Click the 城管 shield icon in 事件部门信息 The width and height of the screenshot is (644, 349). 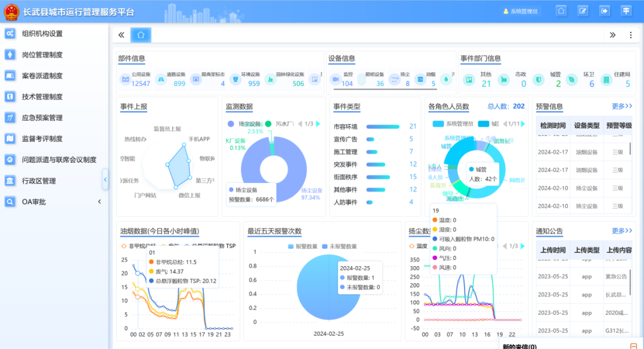pos(538,79)
